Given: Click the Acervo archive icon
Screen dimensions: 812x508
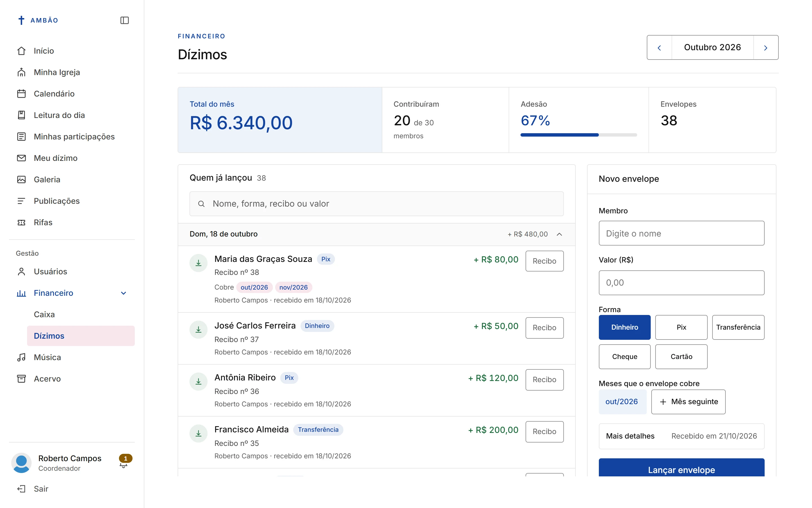Looking at the screenshot, I should [21, 379].
